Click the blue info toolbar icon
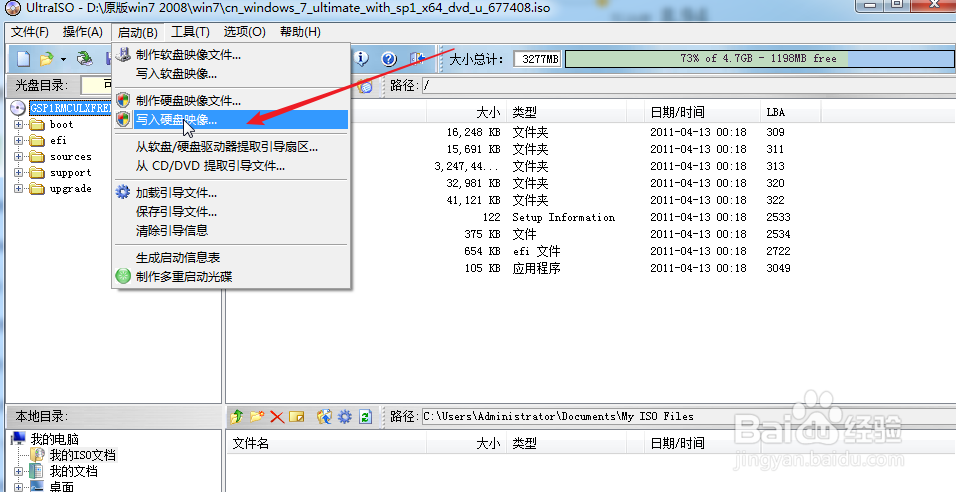 click(362, 59)
